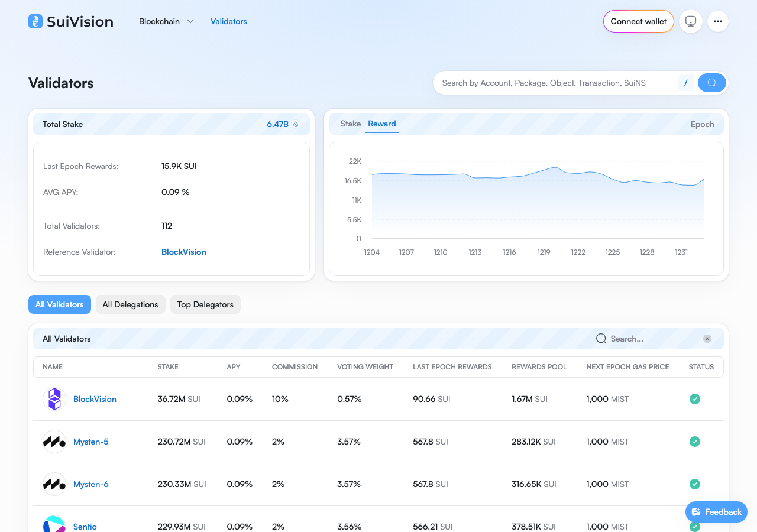Click the Mysten-5 validator logo
Viewport: 757px width, 532px height.
[x=54, y=442]
